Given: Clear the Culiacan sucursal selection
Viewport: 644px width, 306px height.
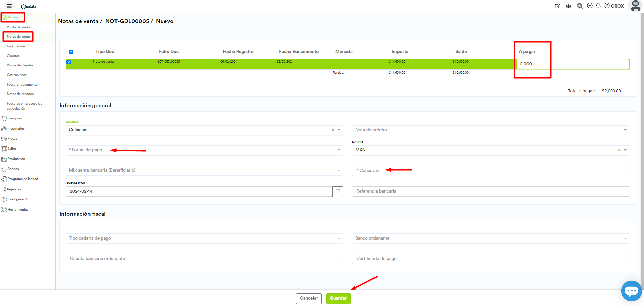Looking at the screenshot, I should click(333, 130).
